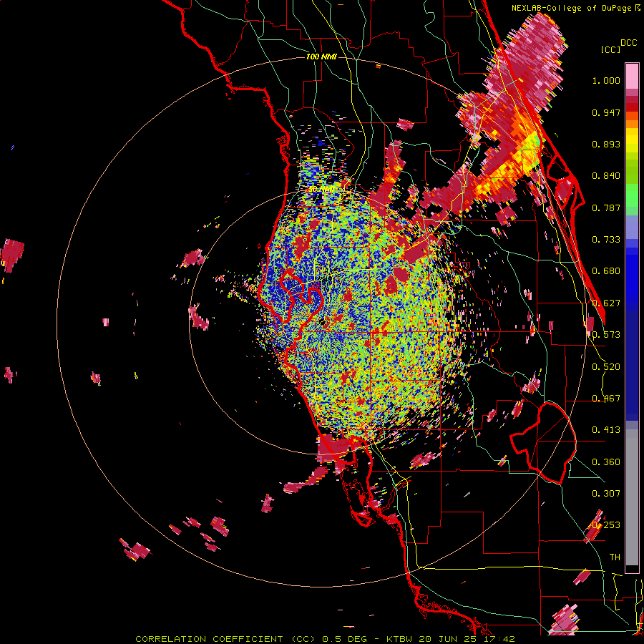Select the 0.520 legend value
The height and width of the screenshot is (644, 644).
coord(606,367)
